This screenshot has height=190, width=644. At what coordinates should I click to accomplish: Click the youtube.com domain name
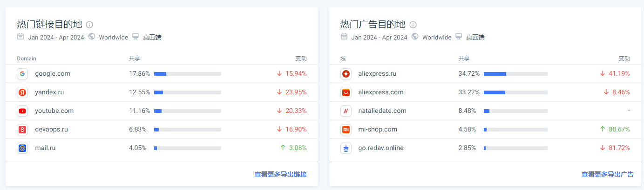pos(54,111)
